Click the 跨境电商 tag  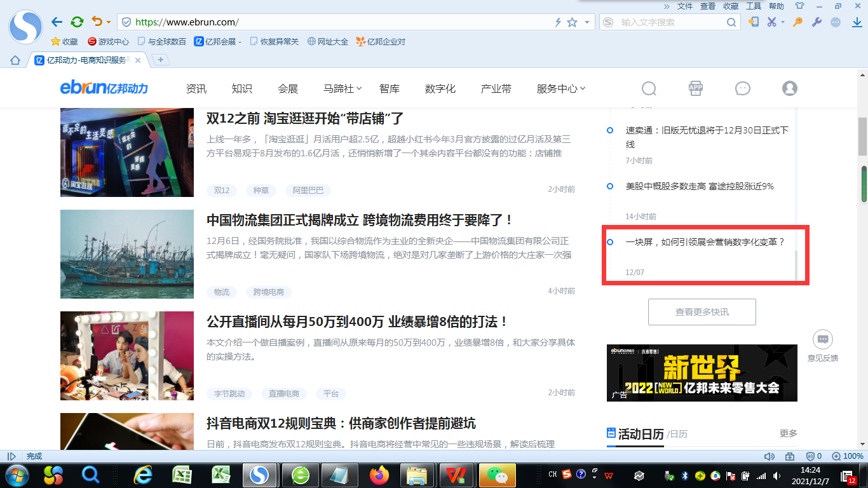point(269,292)
